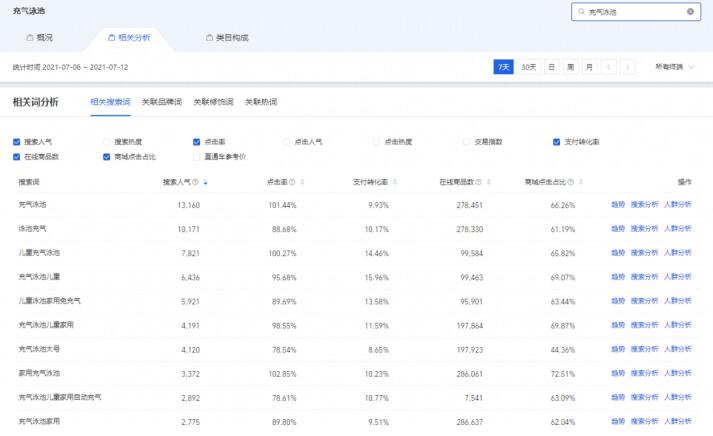713x436 pixels.
Task: Choose the 日 date granularity button
Action: click(552, 67)
